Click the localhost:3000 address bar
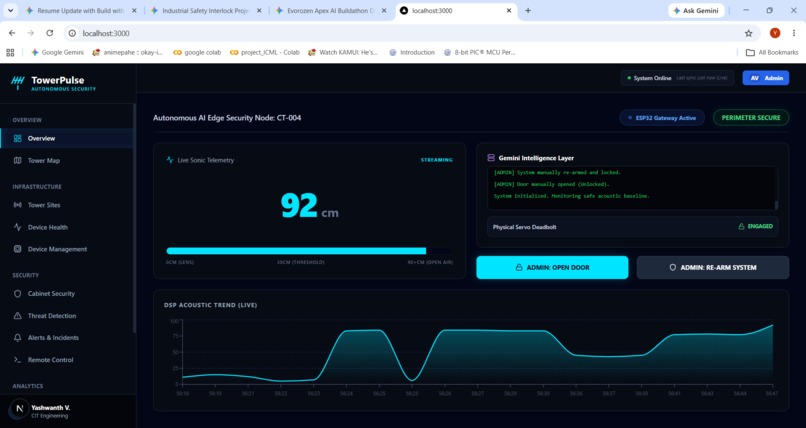The height and width of the screenshot is (428, 806). tap(411, 33)
